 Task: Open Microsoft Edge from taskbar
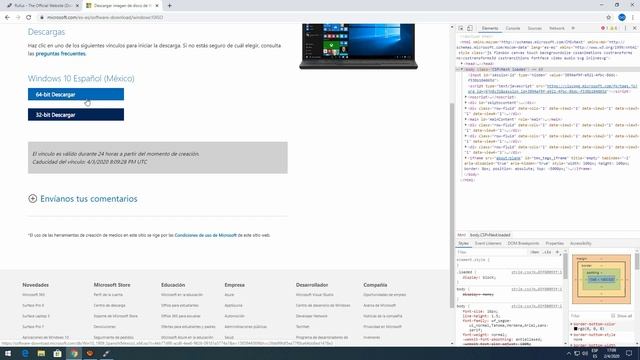[x=25, y=353]
